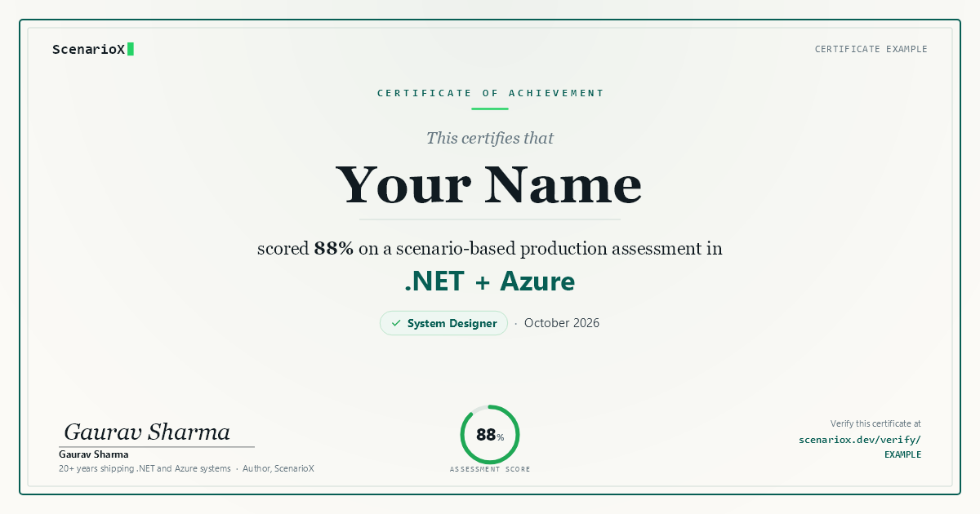Click the bold 'Gaurav Sharma' name below signature

tap(94, 454)
